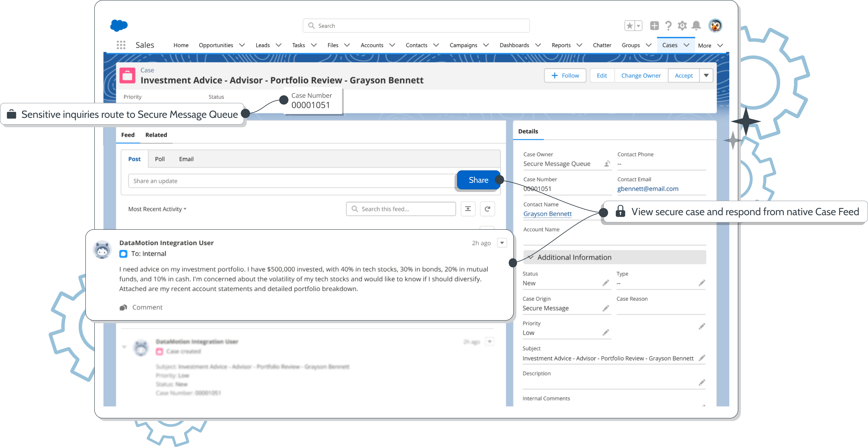Click the global Search field
This screenshot has width=868, height=447.
pos(416,26)
